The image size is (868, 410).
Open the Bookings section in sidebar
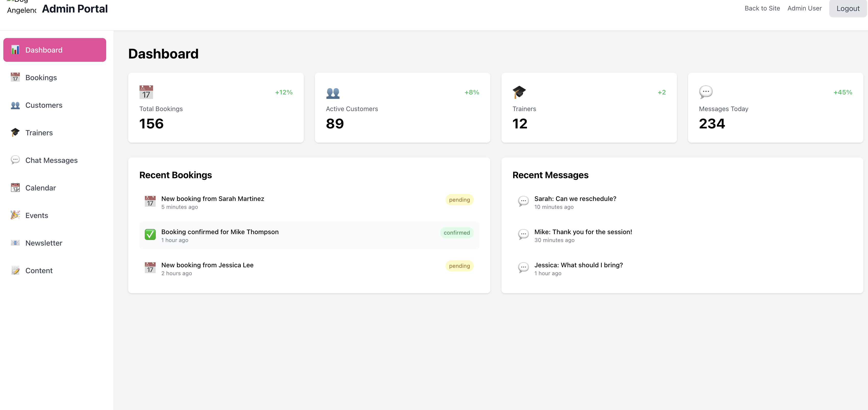[41, 78]
